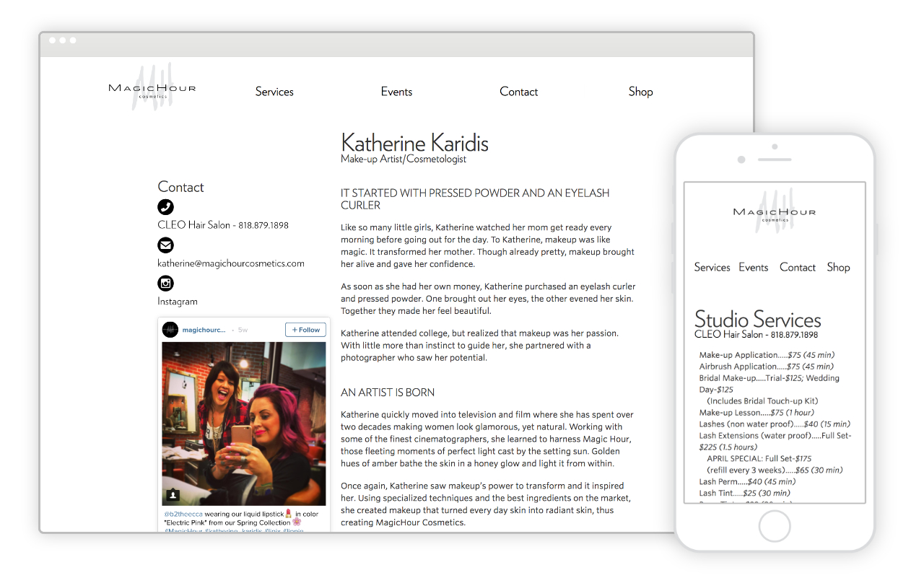
Task: Open the magichourc... username link in the Instagram embed
Action: pyautogui.click(x=204, y=330)
